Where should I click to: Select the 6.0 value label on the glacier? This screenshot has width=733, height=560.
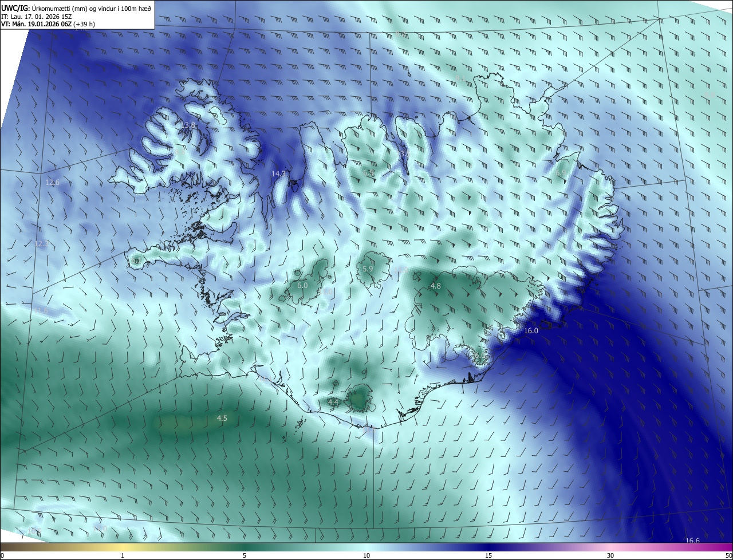[302, 285]
